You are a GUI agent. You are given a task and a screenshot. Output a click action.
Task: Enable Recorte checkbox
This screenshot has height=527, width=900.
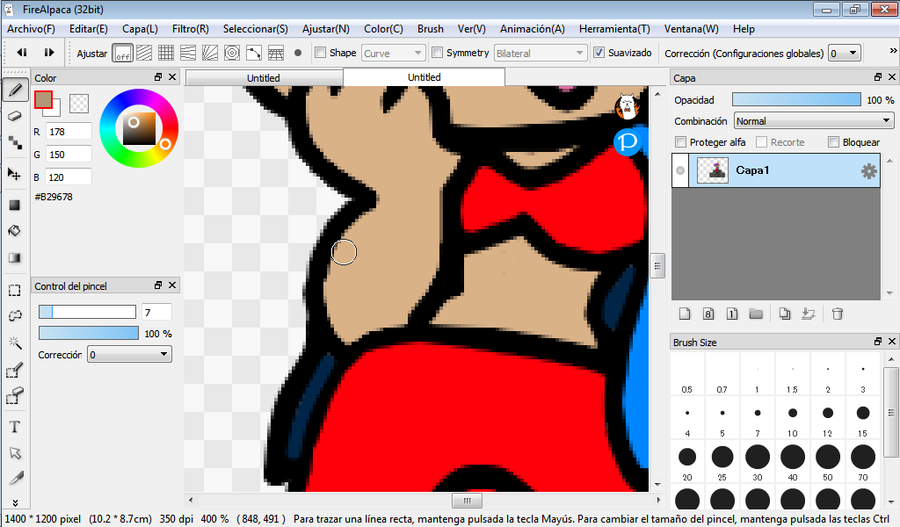pyautogui.click(x=762, y=142)
